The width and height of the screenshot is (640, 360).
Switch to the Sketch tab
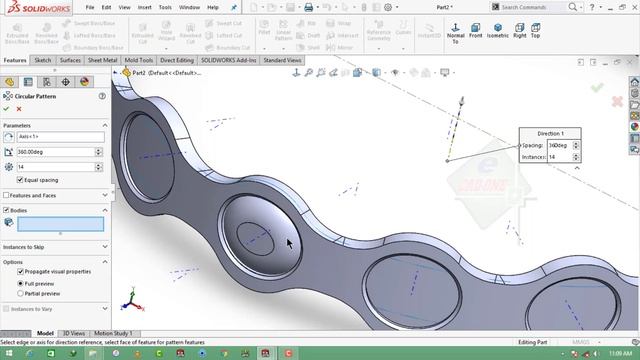[42, 60]
